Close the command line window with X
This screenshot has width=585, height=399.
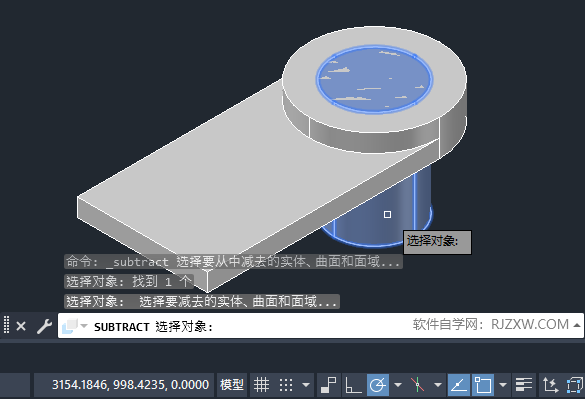21,326
